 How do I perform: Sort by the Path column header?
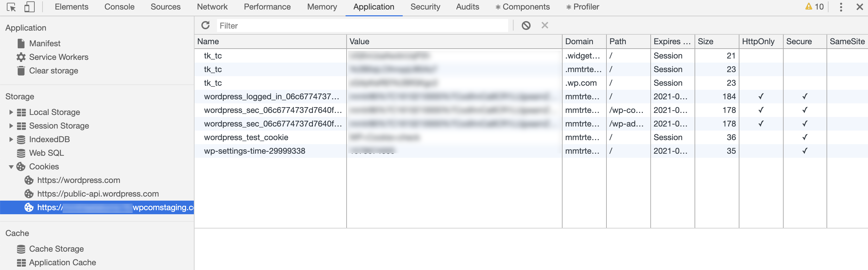(x=629, y=41)
